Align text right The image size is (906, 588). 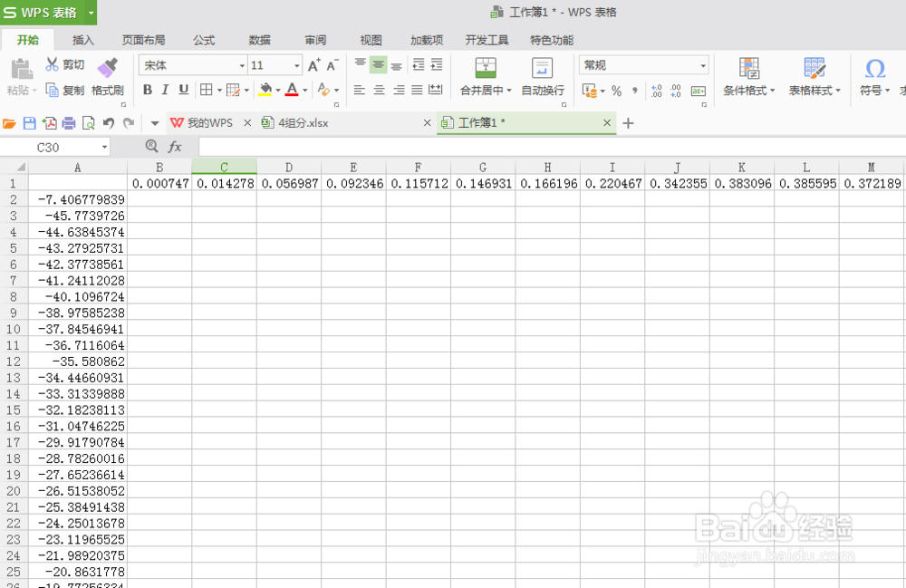(399, 90)
